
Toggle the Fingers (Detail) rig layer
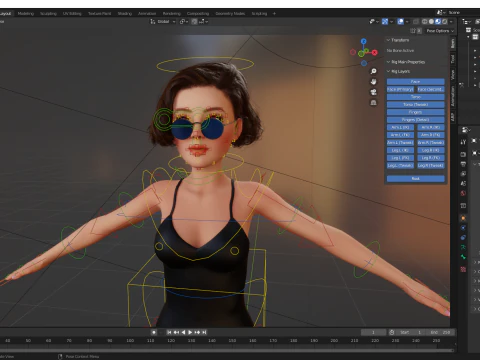pos(415,120)
